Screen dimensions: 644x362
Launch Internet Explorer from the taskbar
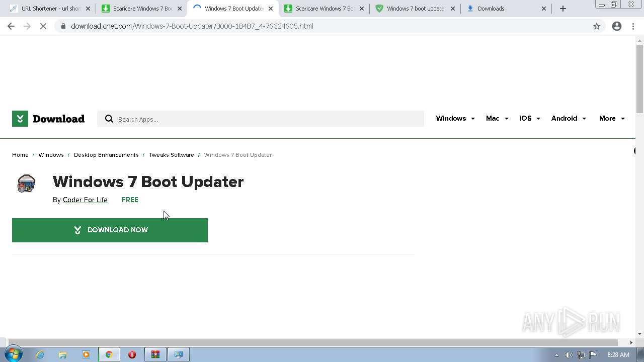40,354
